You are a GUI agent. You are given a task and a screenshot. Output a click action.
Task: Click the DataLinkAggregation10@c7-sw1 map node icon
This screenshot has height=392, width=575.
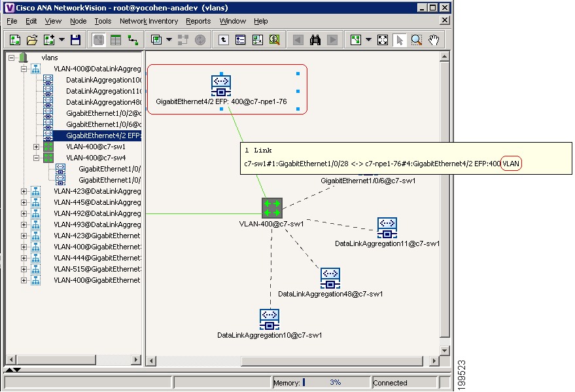[x=269, y=319]
